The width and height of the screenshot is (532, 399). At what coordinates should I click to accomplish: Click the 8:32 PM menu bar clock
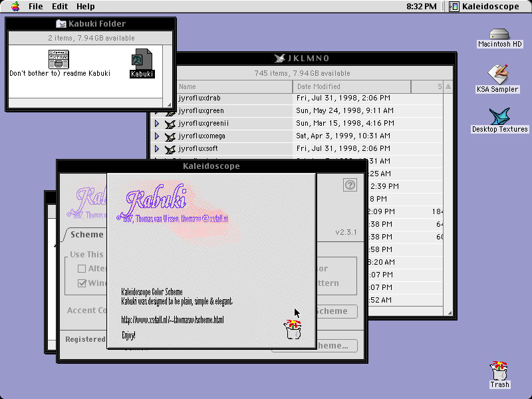[422, 7]
